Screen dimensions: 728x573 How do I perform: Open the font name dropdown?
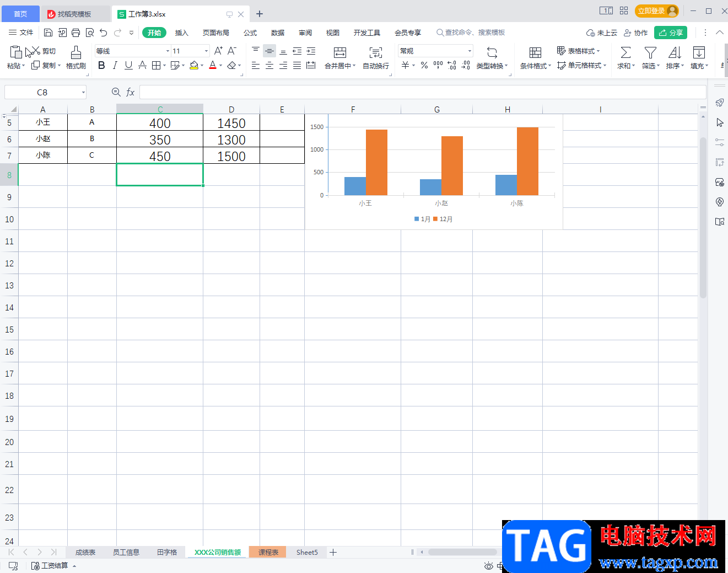[x=168, y=51]
